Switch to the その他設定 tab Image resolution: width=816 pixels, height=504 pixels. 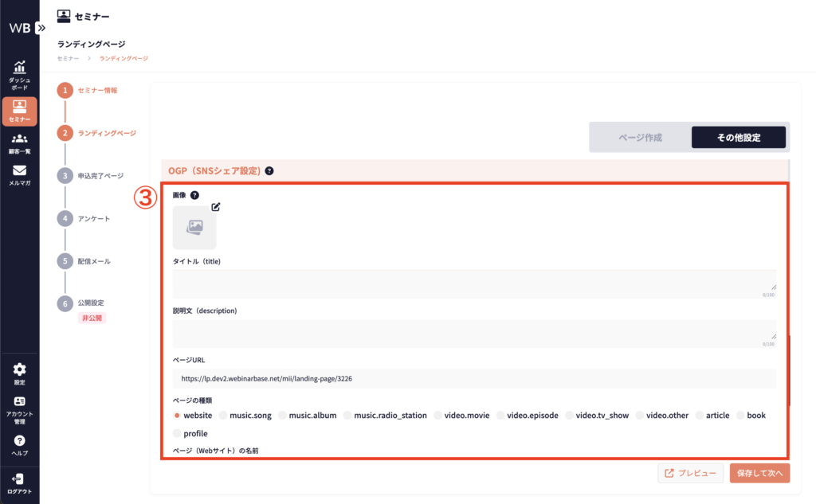[x=738, y=138]
